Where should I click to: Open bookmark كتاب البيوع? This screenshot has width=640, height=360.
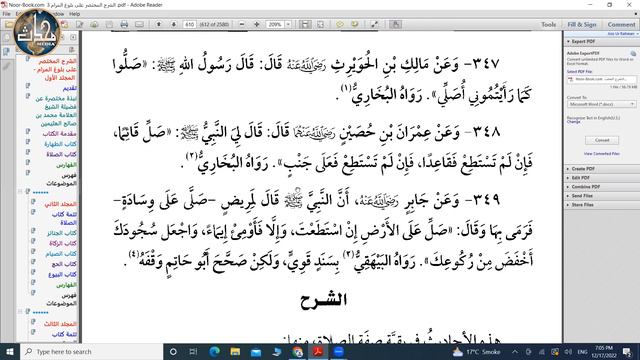point(62,275)
